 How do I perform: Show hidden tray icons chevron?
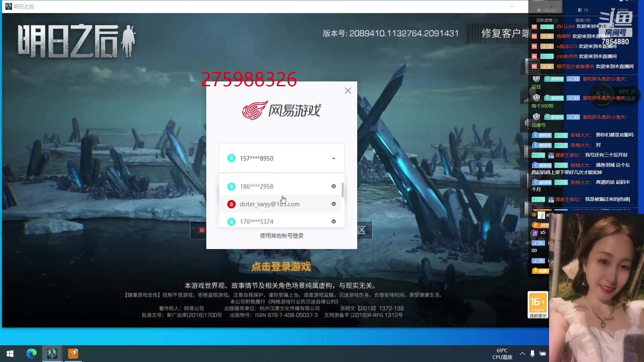point(522,354)
